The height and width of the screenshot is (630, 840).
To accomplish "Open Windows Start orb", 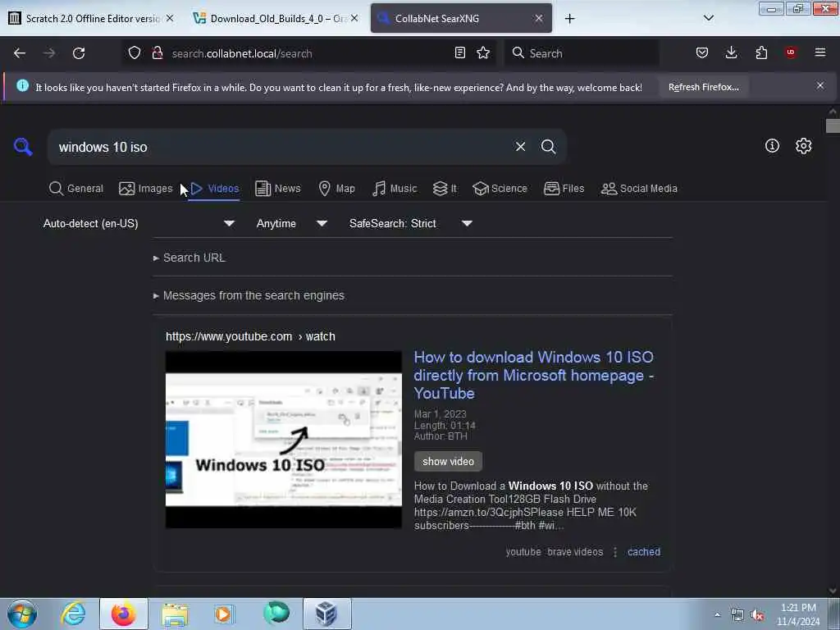I will pos(22,614).
